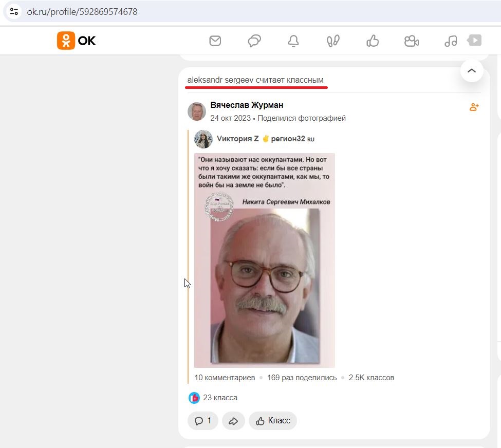
Task: Open the notifications bell icon
Action: (x=293, y=41)
